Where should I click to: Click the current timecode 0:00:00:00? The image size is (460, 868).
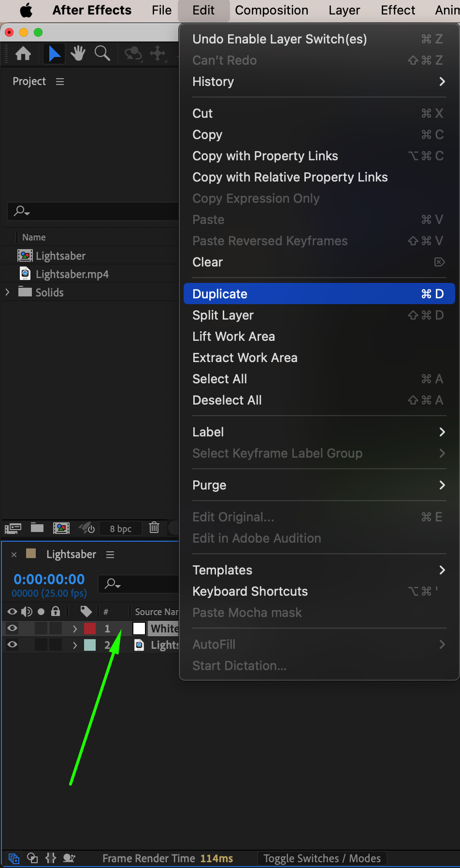point(49,579)
